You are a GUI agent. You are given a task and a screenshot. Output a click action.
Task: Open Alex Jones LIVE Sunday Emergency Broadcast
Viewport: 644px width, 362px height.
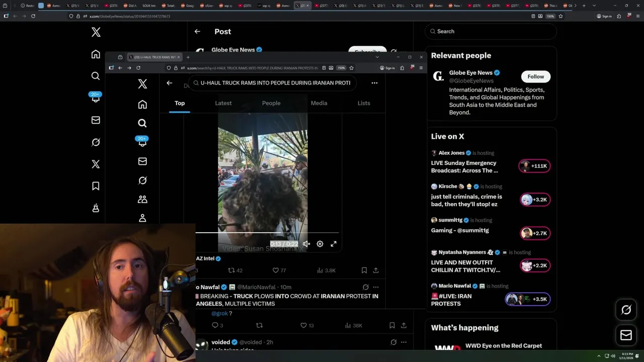(x=491, y=162)
